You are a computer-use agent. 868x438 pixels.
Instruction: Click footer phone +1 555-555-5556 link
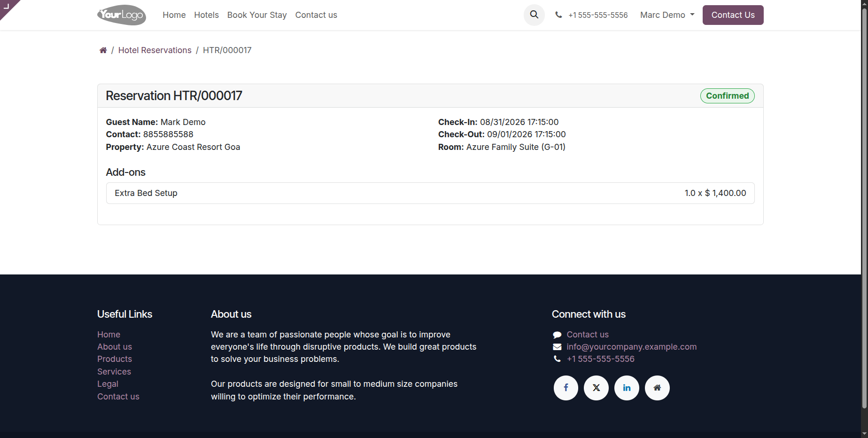601,359
